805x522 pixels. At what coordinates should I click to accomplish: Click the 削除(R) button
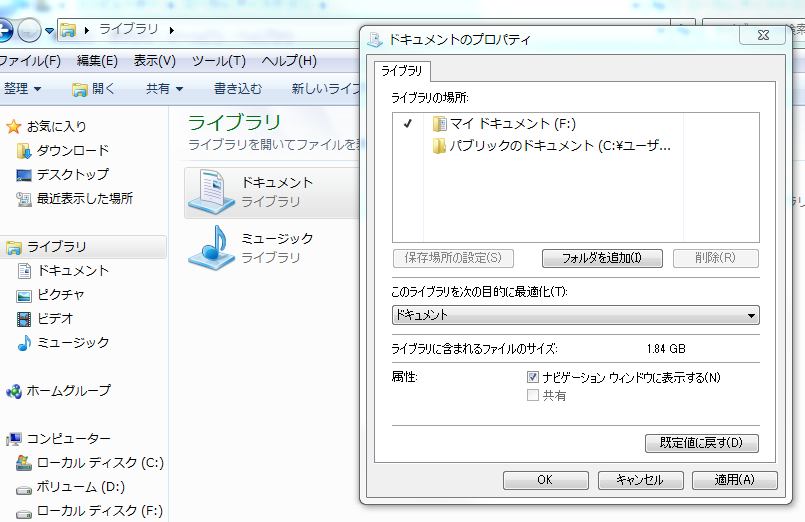point(716,258)
